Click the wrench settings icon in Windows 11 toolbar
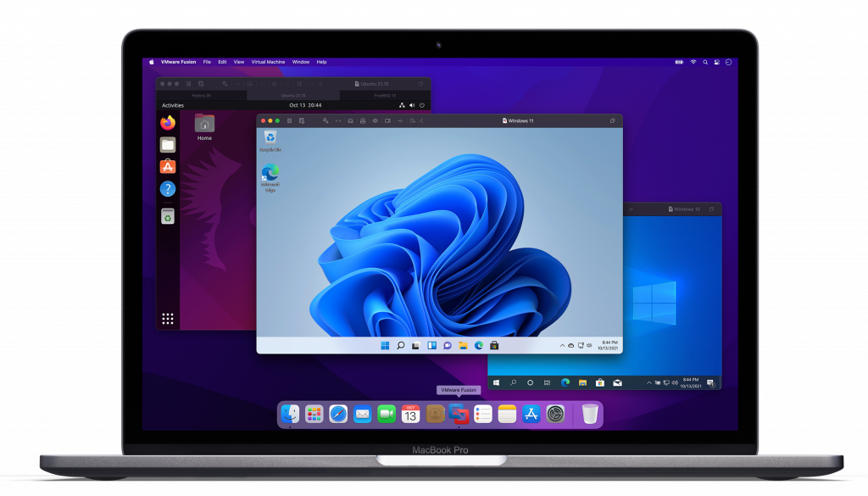The image size is (868, 496). click(x=325, y=121)
